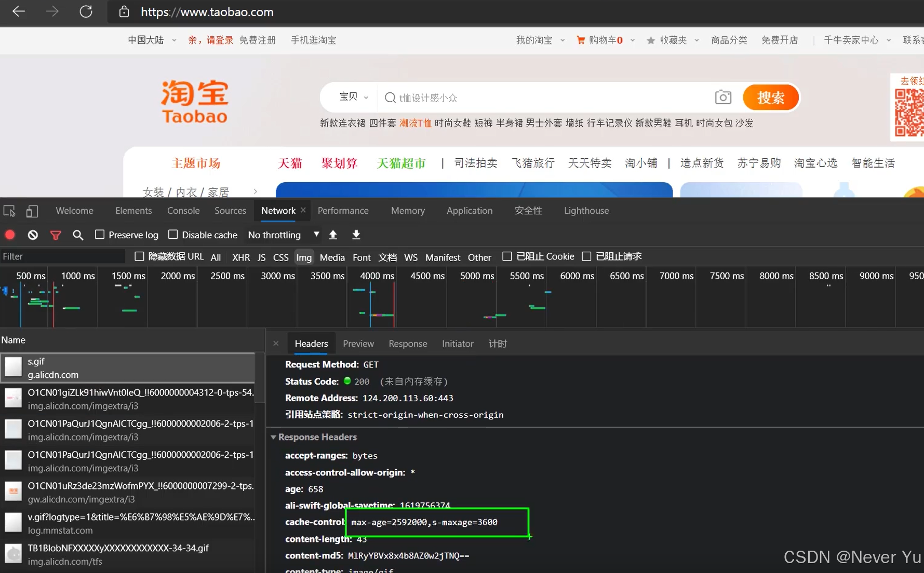Viewport: 924px width, 573px height.
Task: Open network search magnifier icon
Action: [x=78, y=235]
